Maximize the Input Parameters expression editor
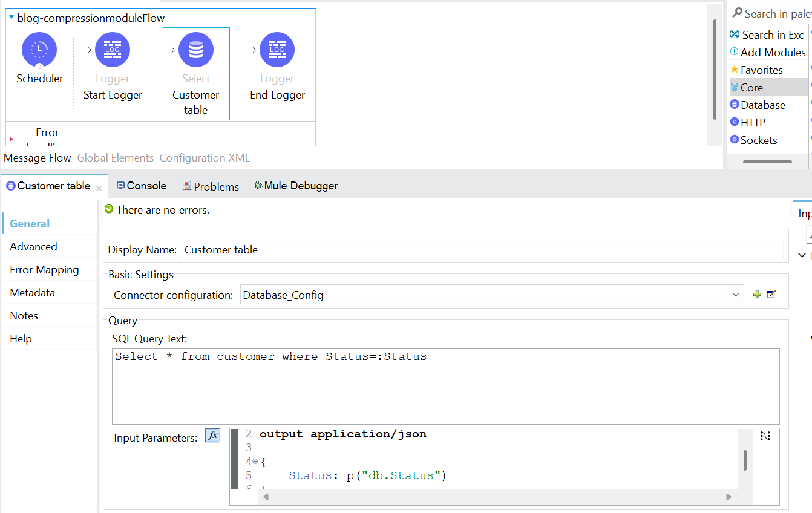This screenshot has width=812, height=513. (765, 436)
